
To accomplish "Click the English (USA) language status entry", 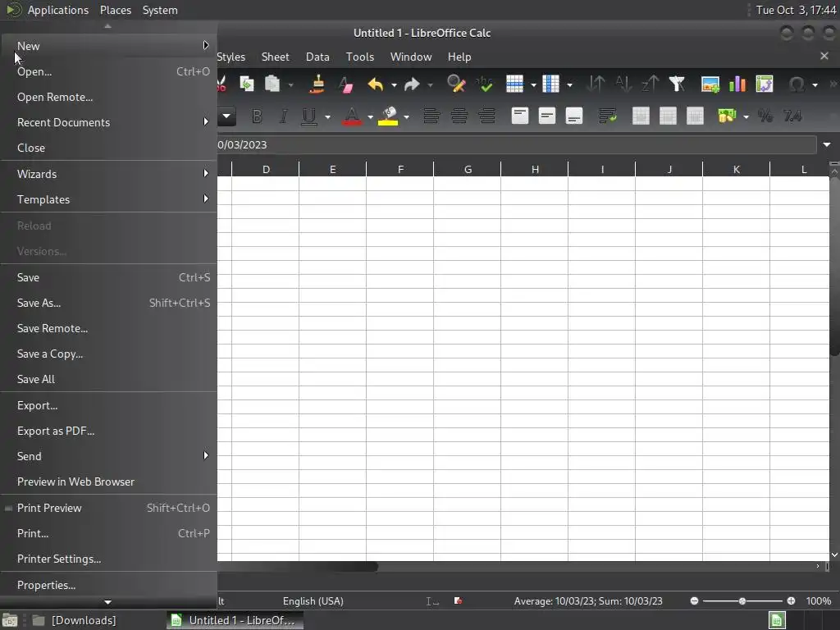I will click(x=313, y=601).
